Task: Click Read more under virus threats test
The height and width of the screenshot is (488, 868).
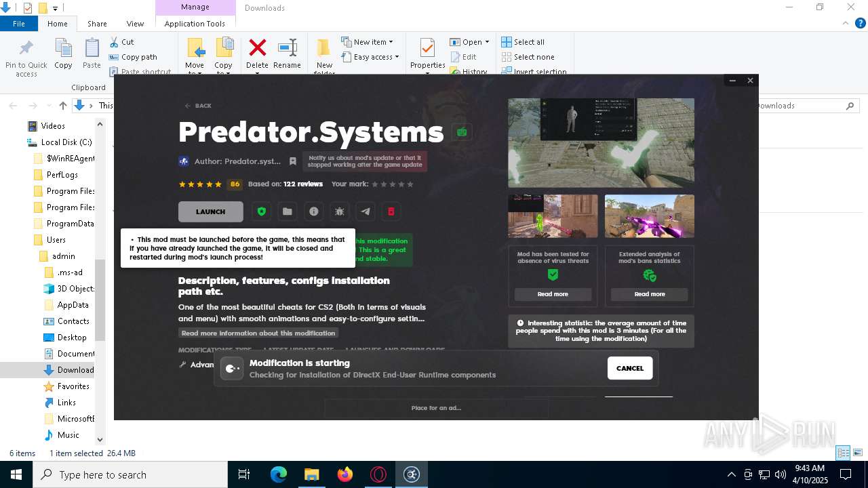Action: click(553, 294)
